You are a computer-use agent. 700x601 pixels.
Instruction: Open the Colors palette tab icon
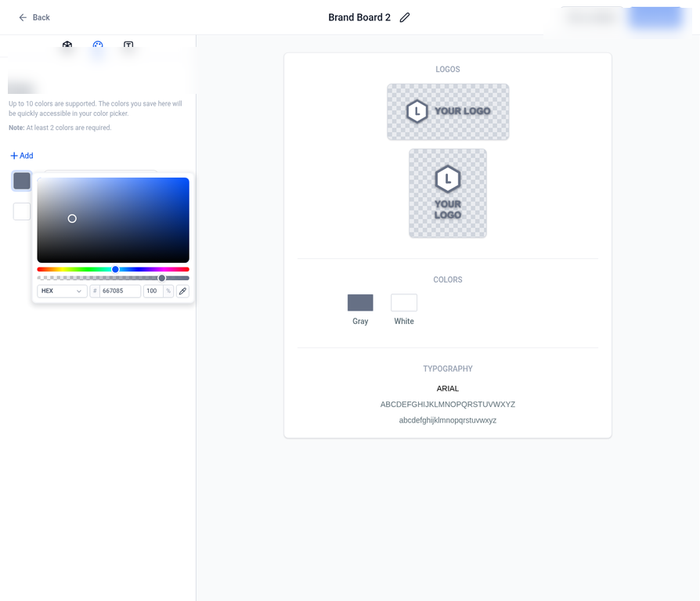click(x=98, y=45)
